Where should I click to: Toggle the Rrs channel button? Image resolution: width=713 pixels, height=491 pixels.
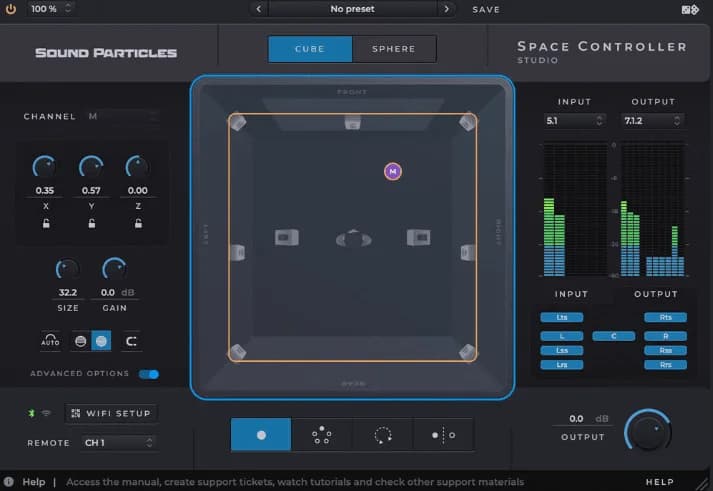(x=665, y=365)
